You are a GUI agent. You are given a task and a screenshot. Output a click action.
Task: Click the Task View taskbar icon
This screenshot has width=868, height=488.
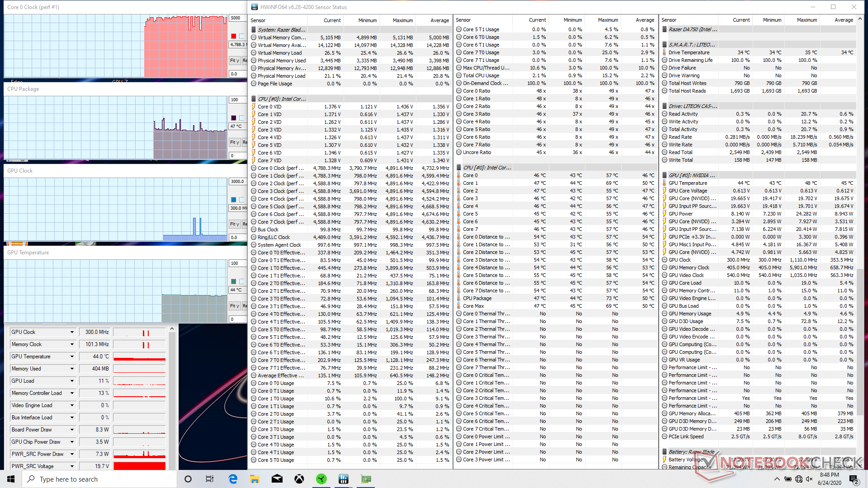[x=210, y=479]
